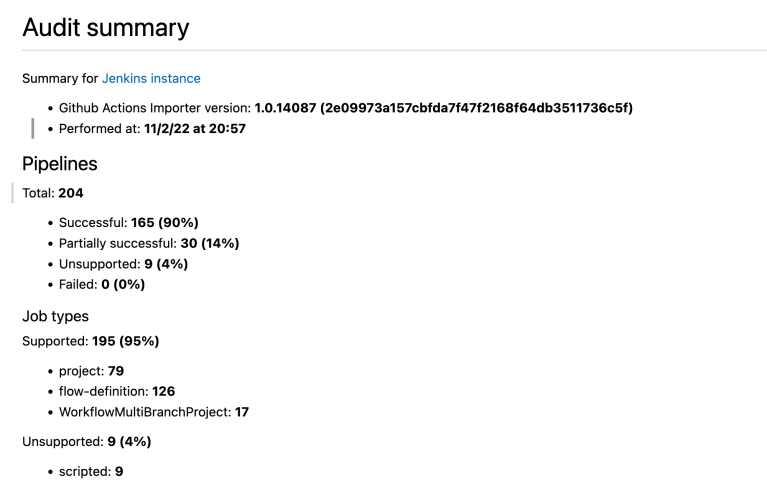This screenshot has width=767, height=487.
Task: Click Unsupported: 9 (4%) bullet under Pipelines
Action: click(x=124, y=264)
